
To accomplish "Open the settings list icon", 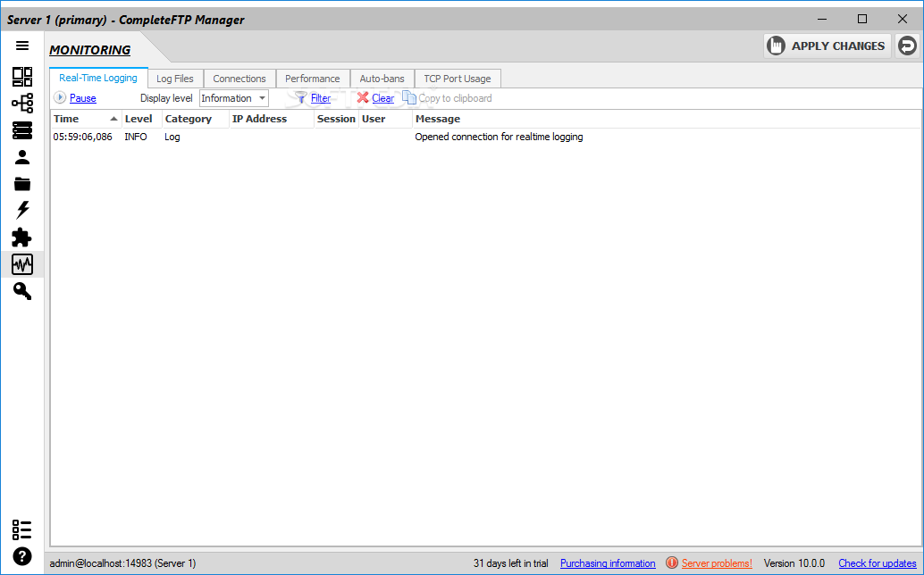I will pyautogui.click(x=21, y=529).
